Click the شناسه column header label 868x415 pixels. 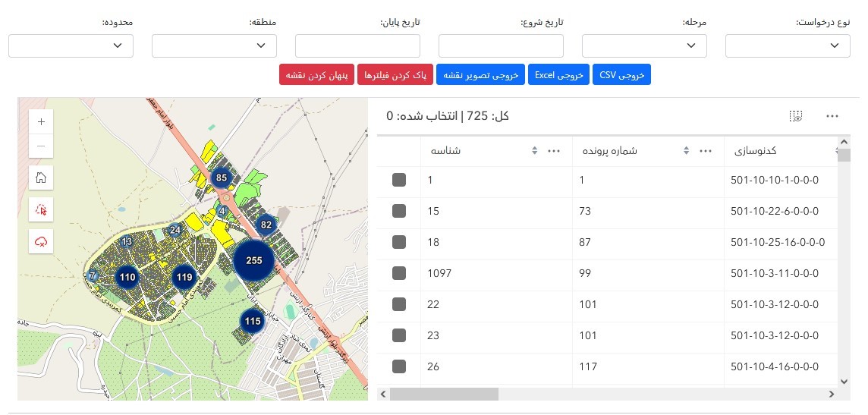[445, 150]
